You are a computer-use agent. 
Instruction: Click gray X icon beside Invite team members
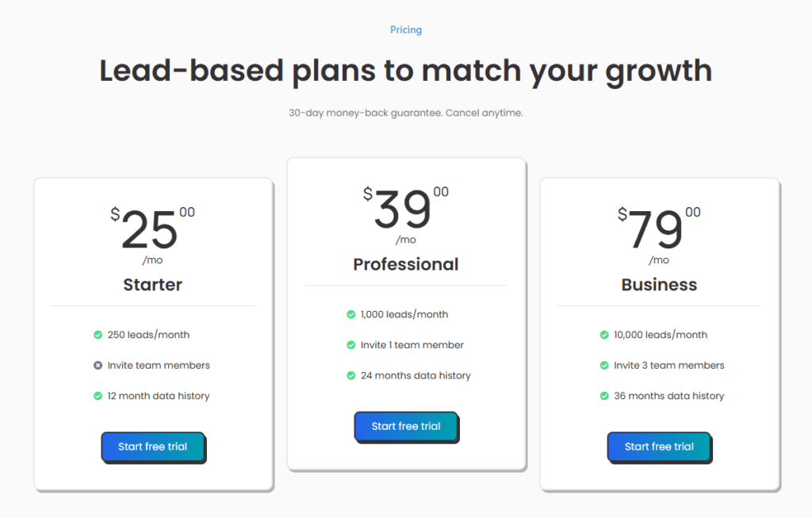pyautogui.click(x=98, y=366)
